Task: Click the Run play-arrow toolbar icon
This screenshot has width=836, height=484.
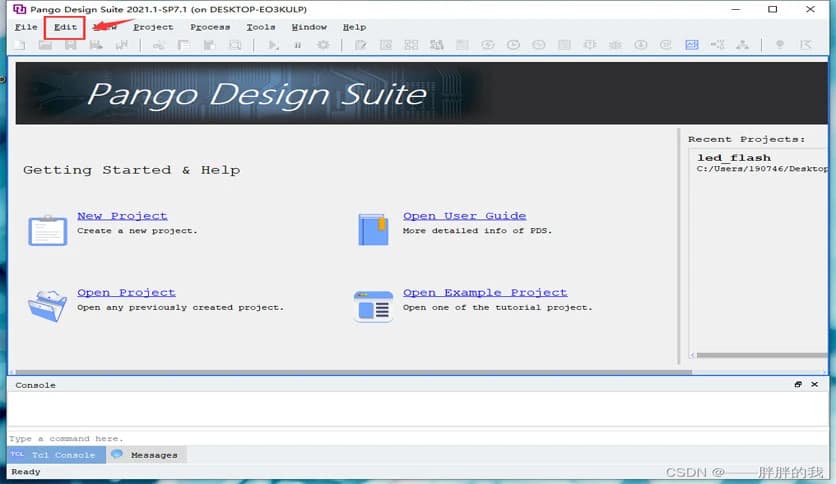Action: tap(273, 45)
